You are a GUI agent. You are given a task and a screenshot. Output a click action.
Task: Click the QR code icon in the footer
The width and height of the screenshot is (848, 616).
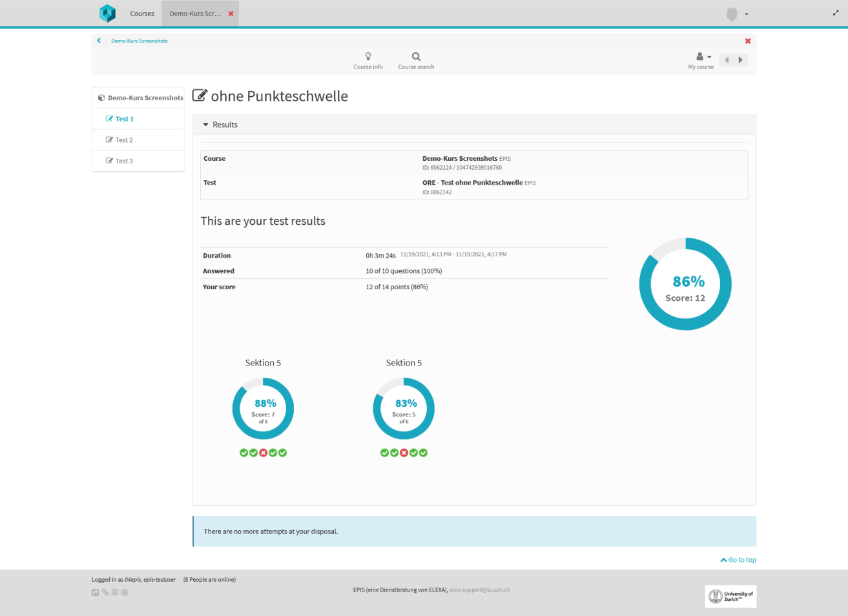tap(115, 592)
